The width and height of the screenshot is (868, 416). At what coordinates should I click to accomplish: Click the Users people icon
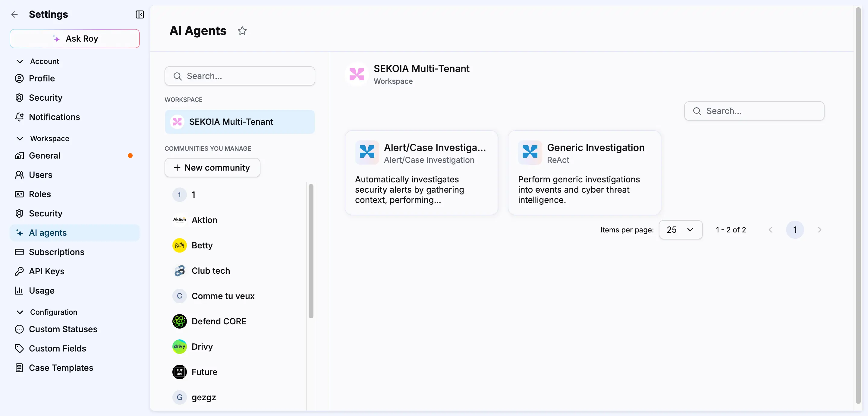point(19,175)
